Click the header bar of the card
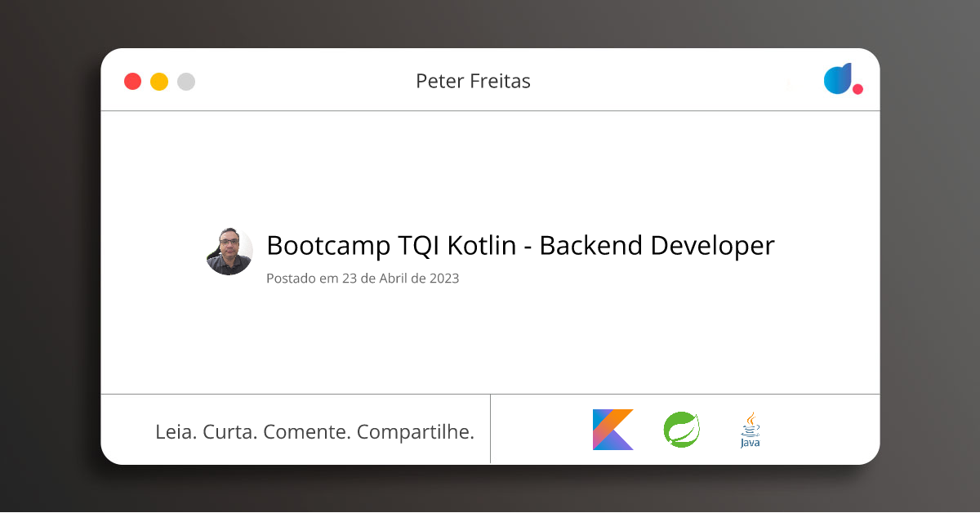This screenshot has width=980, height=513. (490, 81)
